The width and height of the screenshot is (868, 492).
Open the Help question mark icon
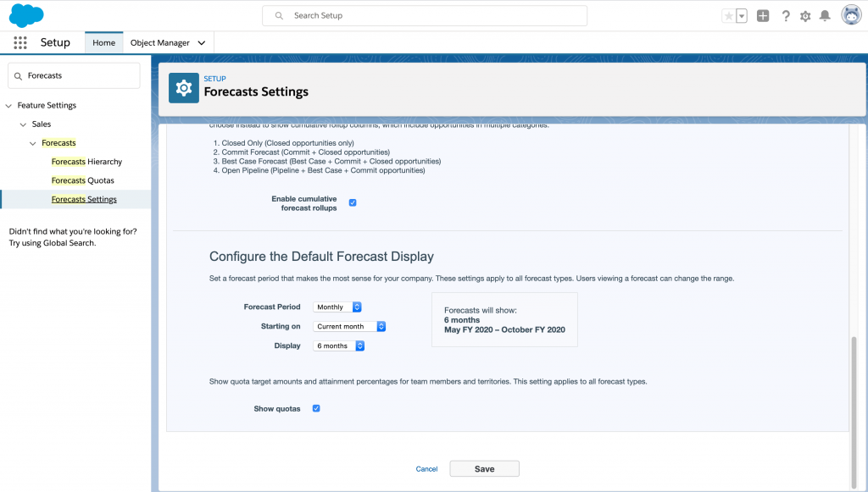(x=786, y=16)
